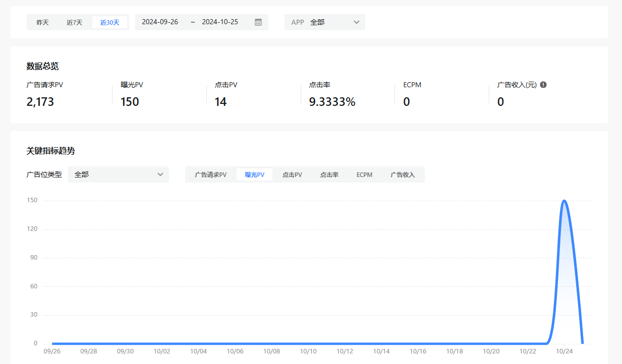The width and height of the screenshot is (622, 364).
Task: Switch chart to 点击率 tab
Action: [x=329, y=175]
